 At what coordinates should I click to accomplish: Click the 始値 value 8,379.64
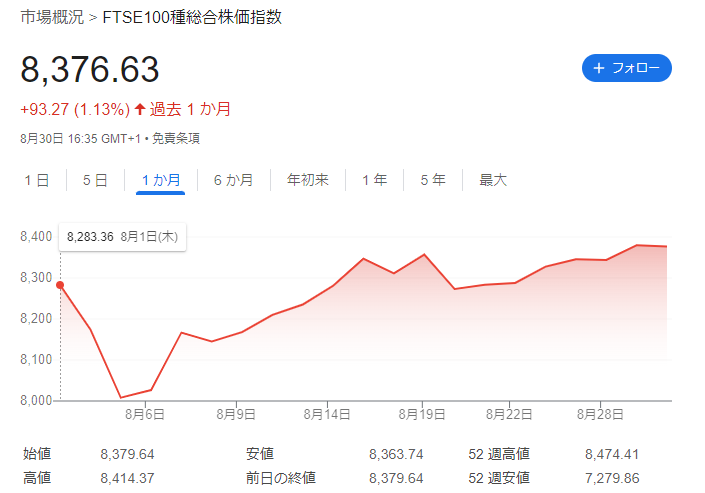tap(127, 454)
